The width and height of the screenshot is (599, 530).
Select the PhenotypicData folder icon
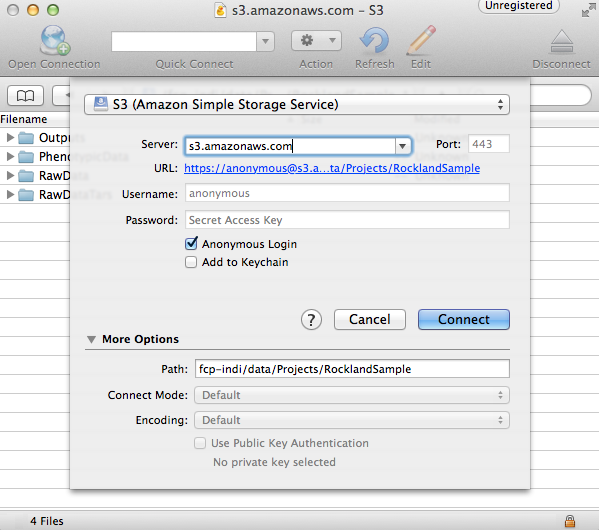[26, 157]
